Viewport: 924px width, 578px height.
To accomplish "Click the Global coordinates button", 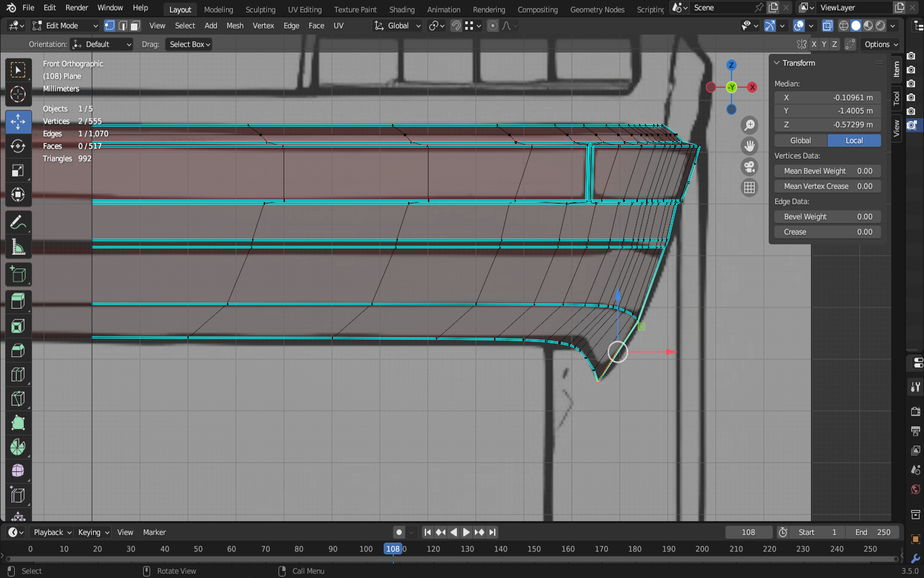I will click(801, 141).
